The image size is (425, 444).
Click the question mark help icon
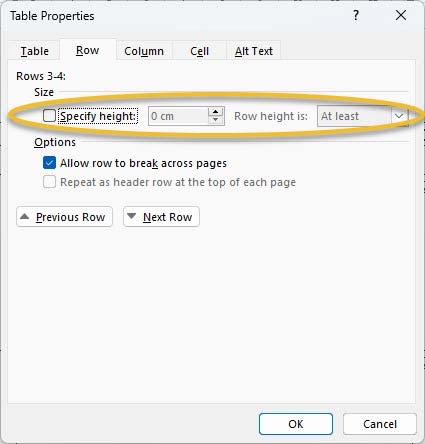pos(356,15)
